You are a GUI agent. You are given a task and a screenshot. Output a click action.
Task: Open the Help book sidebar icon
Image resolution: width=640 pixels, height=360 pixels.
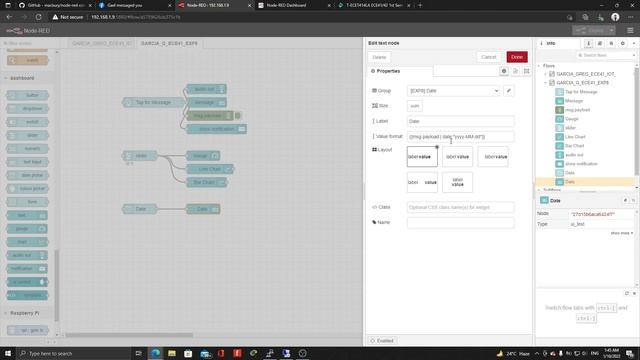(600, 43)
